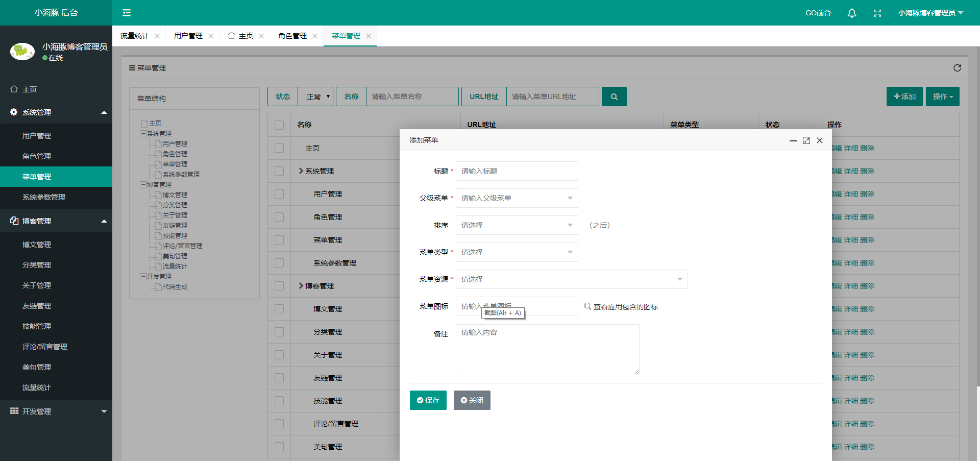The width and height of the screenshot is (980, 461).
Task: Click the 菜单URL地址 search input
Action: 552,96
